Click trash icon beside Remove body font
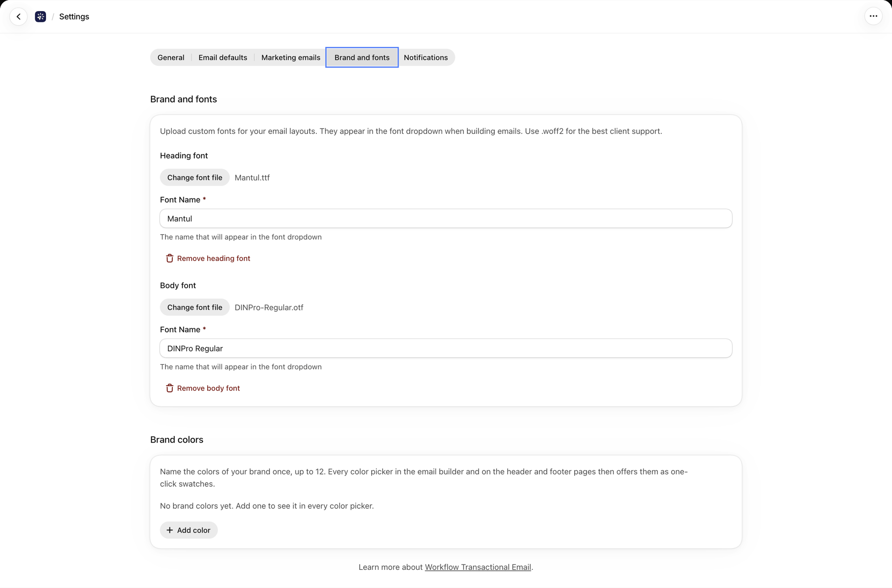 click(x=170, y=388)
